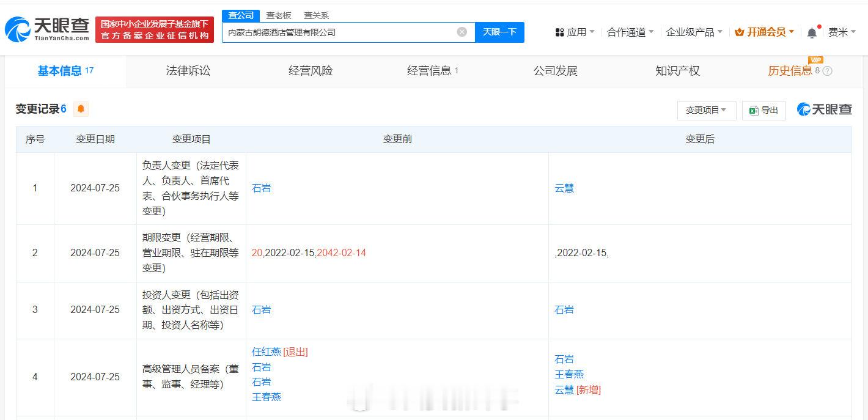Screen dimensions: 868x420
Task: Open the 费米 user account menu
Action: 842,32
